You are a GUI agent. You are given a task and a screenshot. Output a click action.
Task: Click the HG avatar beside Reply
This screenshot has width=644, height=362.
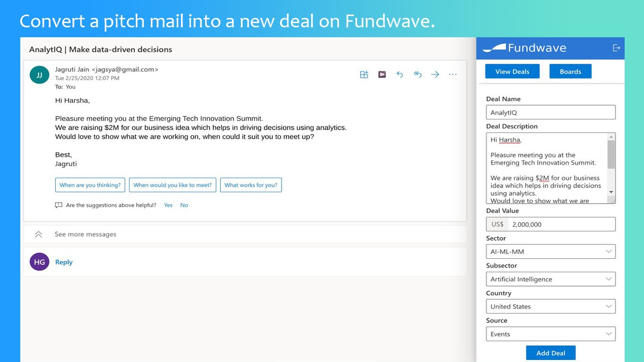(40, 262)
